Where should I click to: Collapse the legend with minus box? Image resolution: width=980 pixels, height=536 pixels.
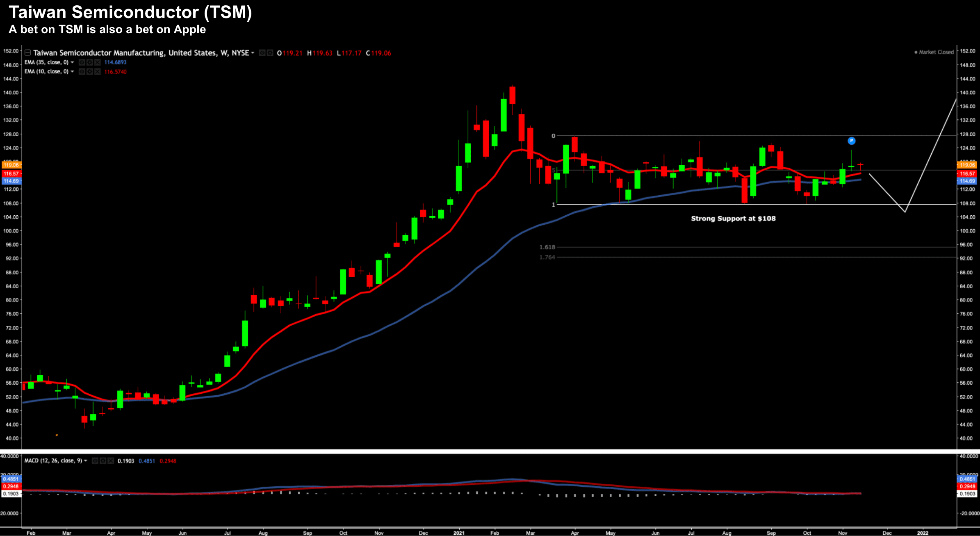28,53
